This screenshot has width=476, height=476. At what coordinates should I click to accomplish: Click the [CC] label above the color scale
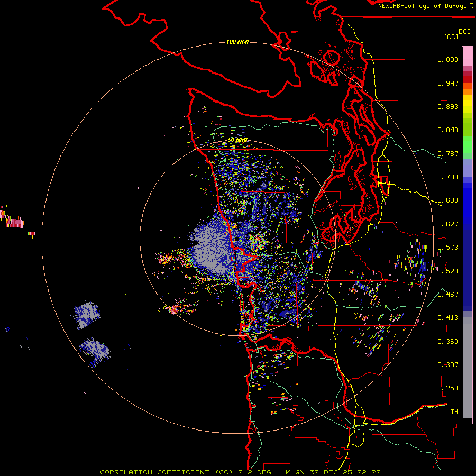[452, 36]
